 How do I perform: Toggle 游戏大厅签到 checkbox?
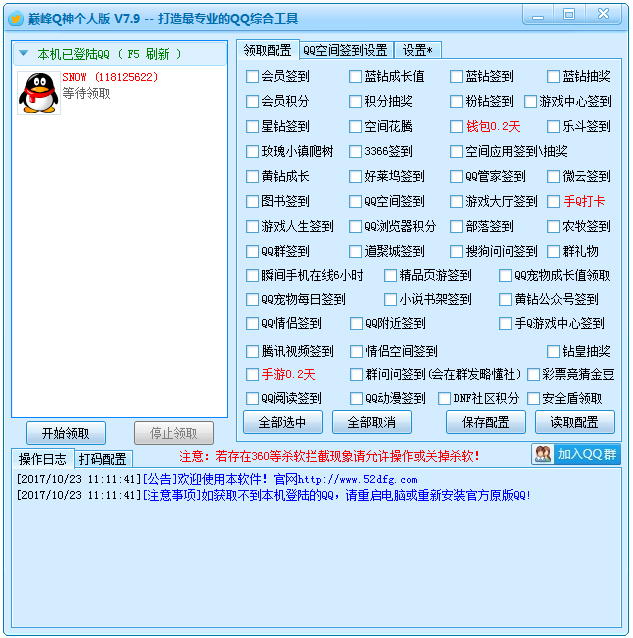point(456,201)
